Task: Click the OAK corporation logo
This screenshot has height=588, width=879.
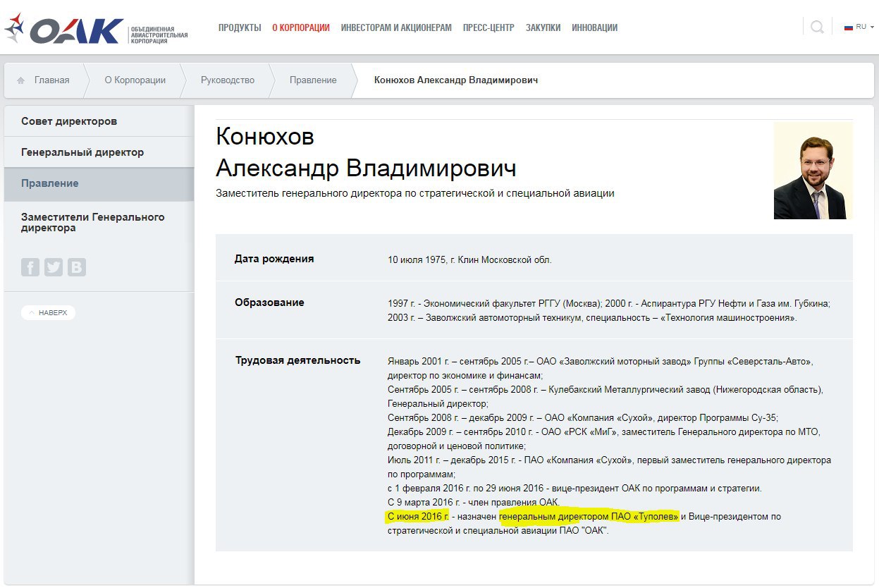Action: tap(96, 30)
